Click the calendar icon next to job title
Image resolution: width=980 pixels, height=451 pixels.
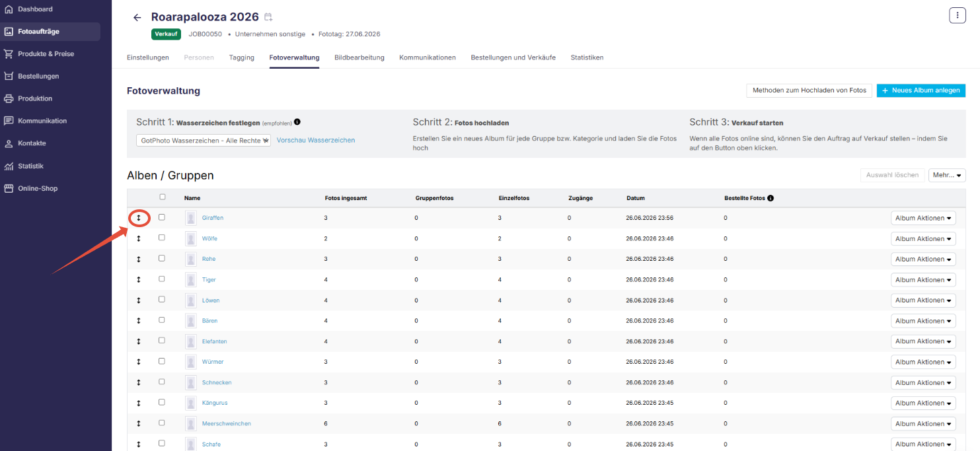268,17
